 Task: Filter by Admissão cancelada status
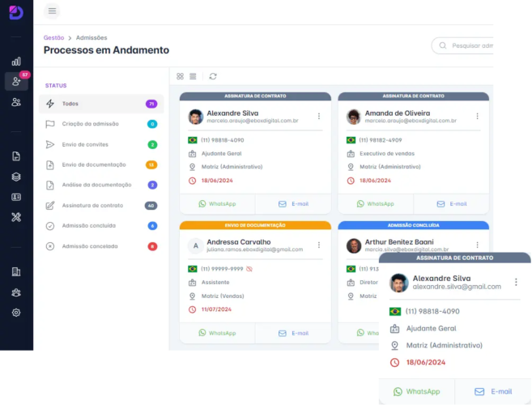[90, 246]
